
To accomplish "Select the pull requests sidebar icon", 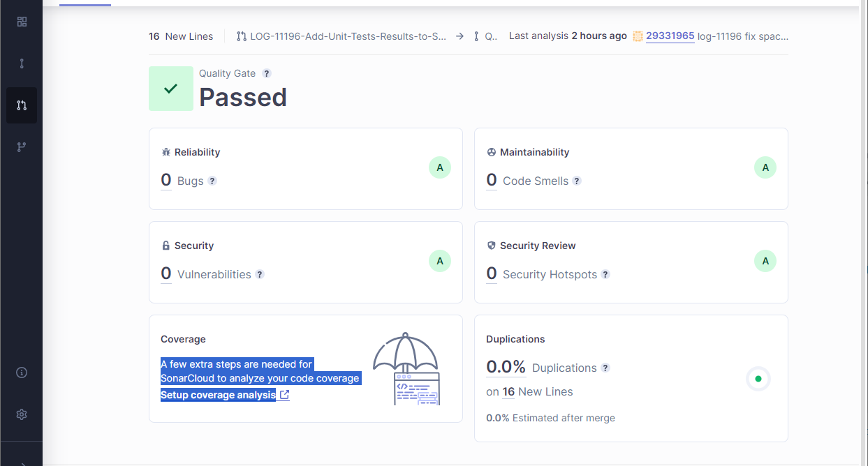I will click(22, 105).
